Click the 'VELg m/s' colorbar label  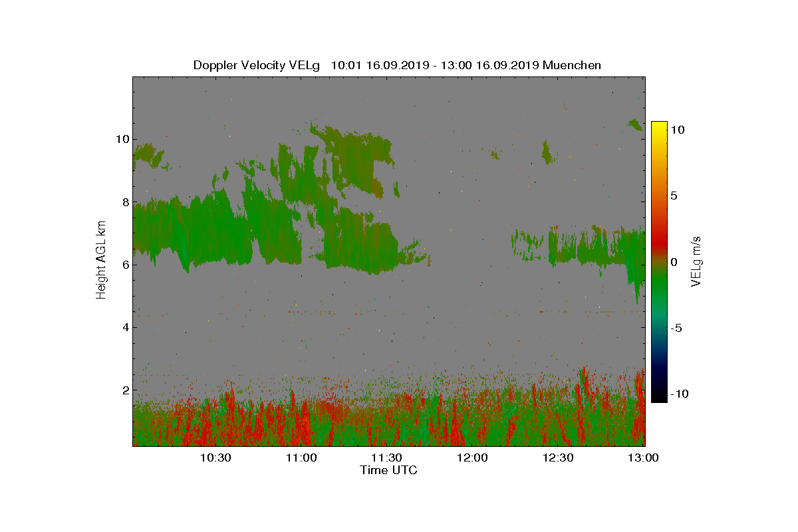click(696, 261)
